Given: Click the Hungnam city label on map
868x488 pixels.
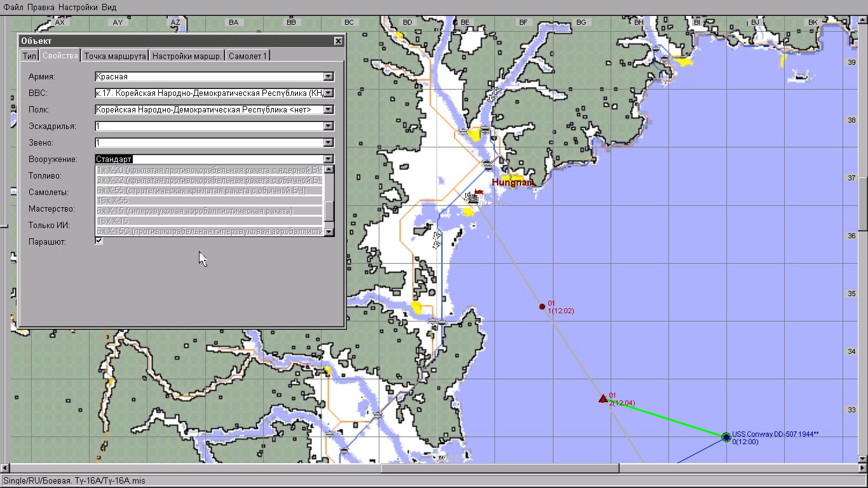Looking at the screenshot, I should 512,183.
